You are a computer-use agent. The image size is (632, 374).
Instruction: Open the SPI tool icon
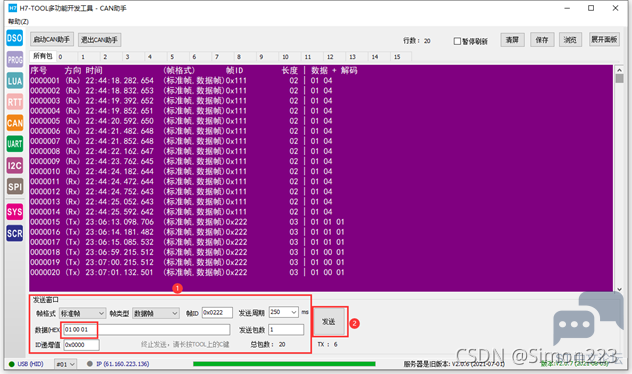click(x=15, y=187)
